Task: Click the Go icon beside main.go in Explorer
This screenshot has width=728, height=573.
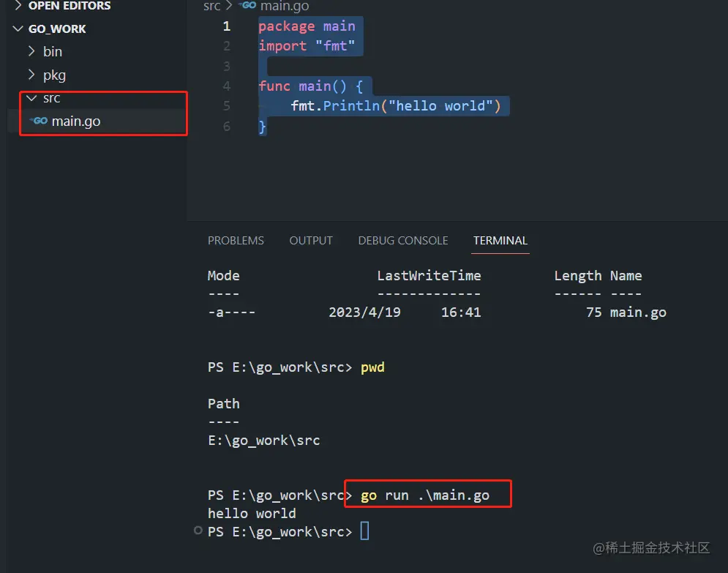Action: pos(39,121)
